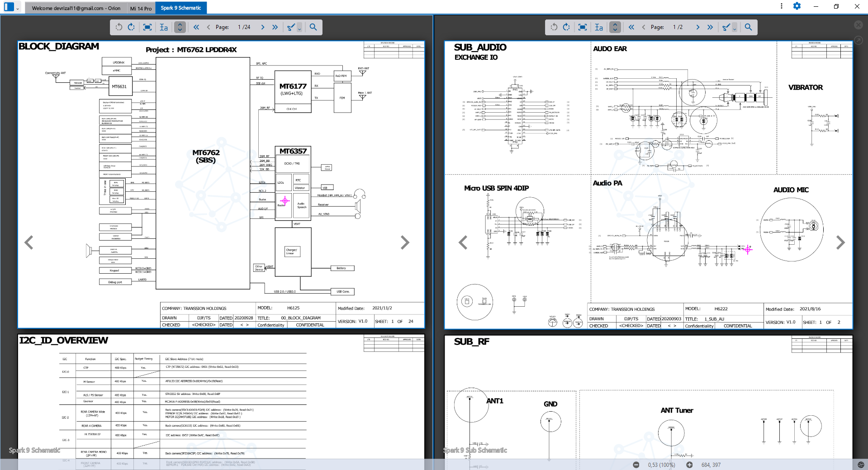Viewport: 868px width, 470px height.
Task: Click the SUB_RF page heading
Action: click(472, 342)
